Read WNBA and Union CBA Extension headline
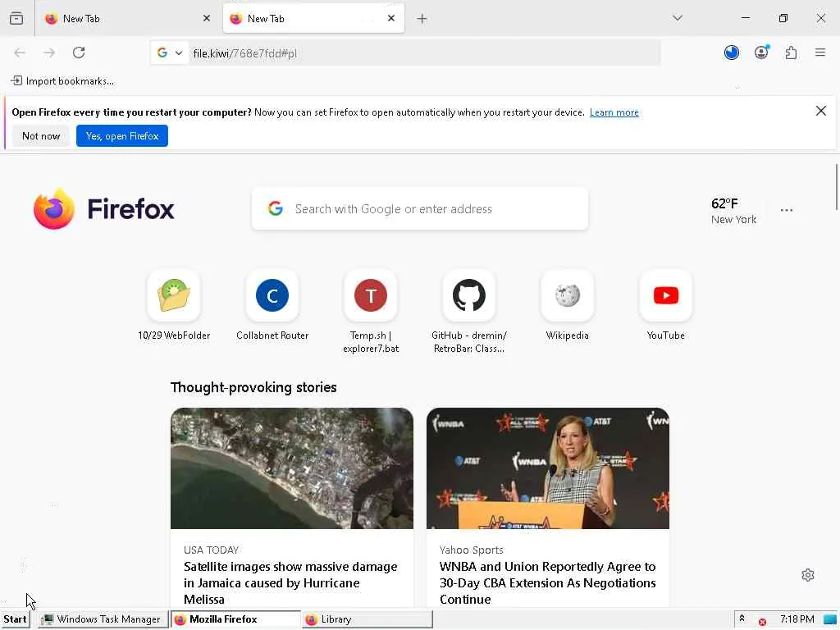 (547, 583)
